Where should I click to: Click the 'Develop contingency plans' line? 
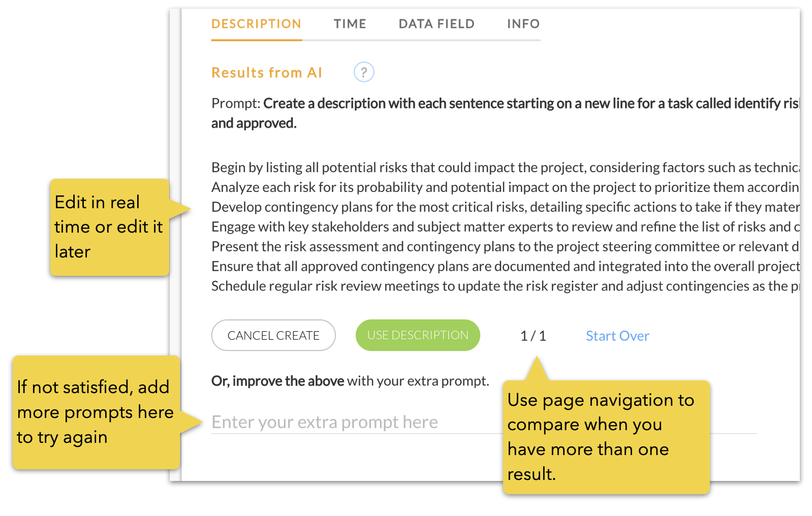(506, 207)
